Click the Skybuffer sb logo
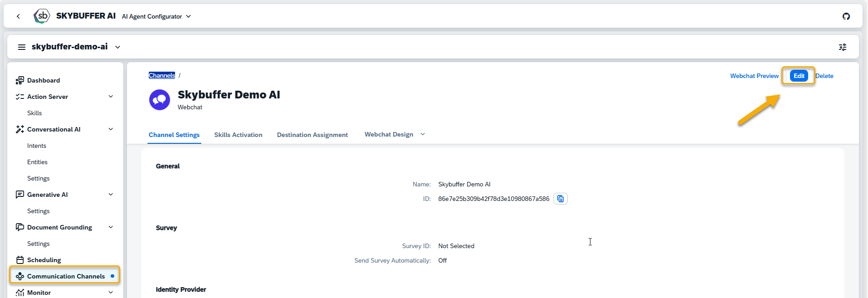This screenshot has width=868, height=298. [x=42, y=16]
